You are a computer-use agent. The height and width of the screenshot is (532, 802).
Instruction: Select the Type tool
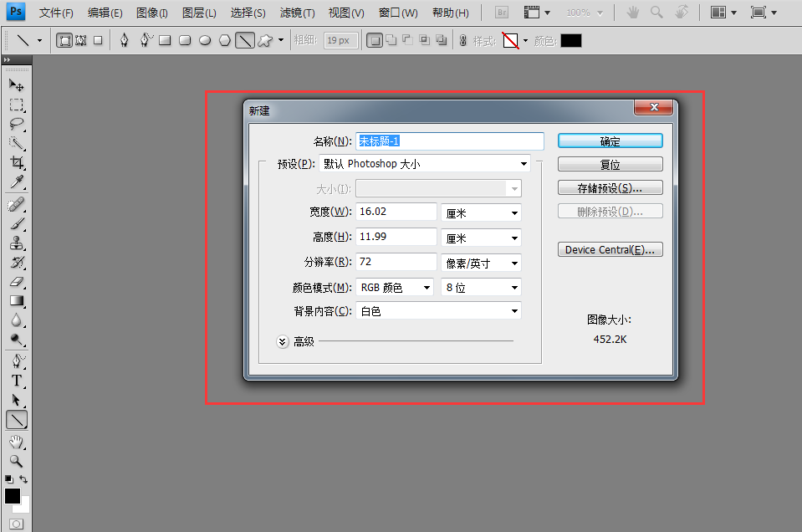point(17,381)
